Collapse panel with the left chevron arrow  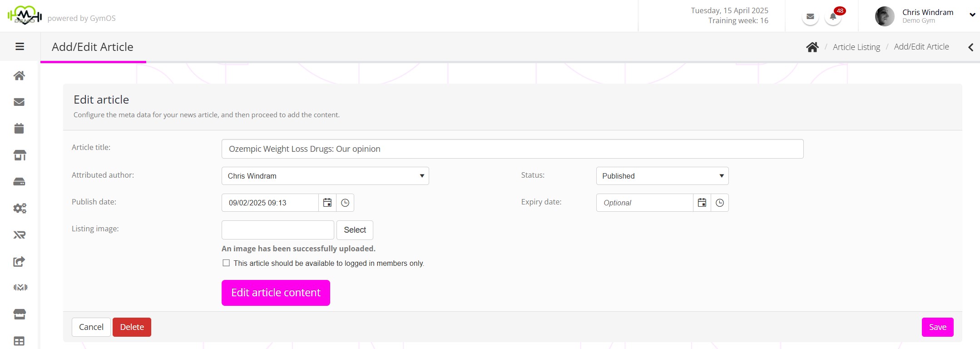[970, 47]
